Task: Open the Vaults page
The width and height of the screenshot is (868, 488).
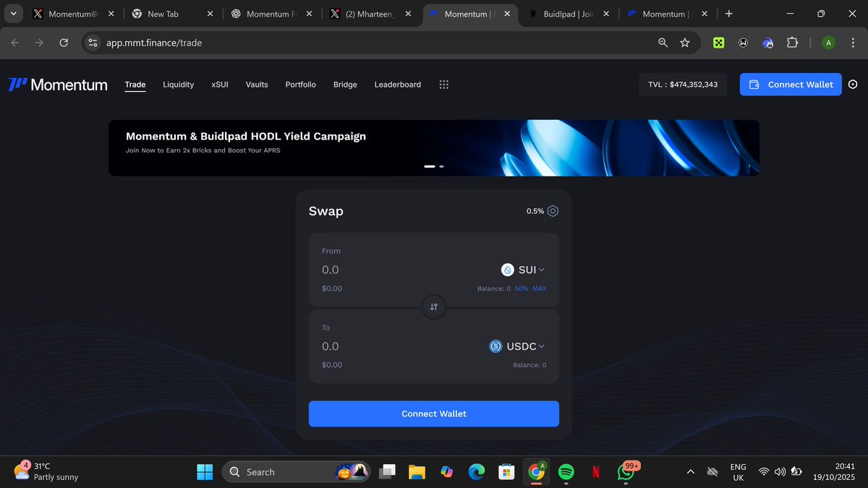Action: click(257, 85)
